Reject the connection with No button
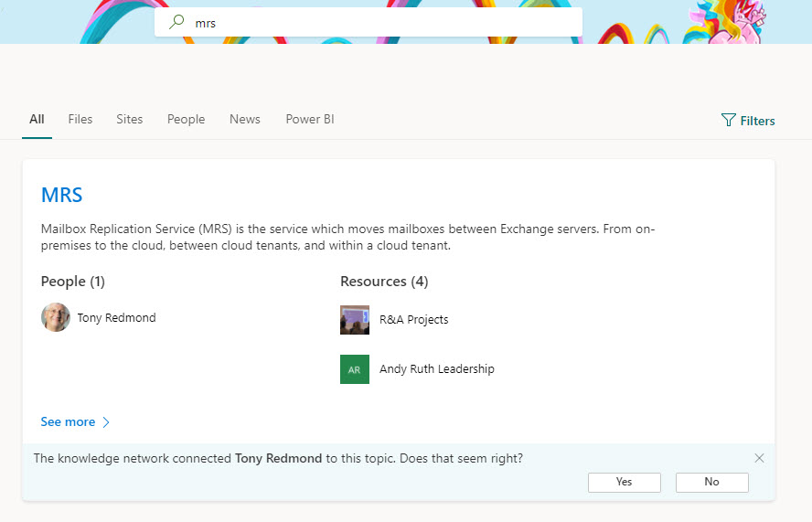 click(x=711, y=482)
